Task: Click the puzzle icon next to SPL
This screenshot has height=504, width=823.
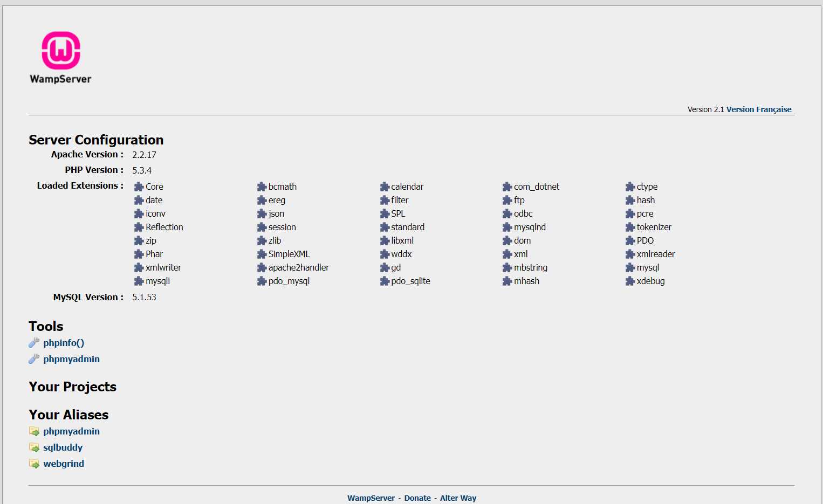Action: pos(385,213)
